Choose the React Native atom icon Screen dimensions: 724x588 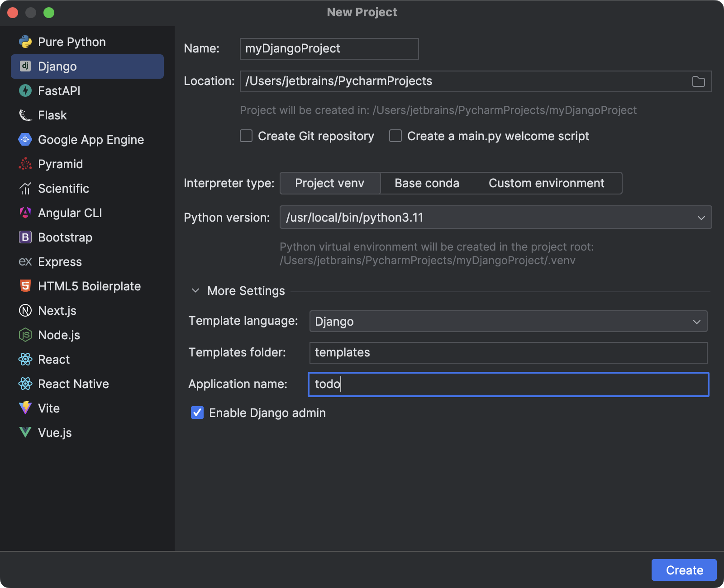coord(25,384)
